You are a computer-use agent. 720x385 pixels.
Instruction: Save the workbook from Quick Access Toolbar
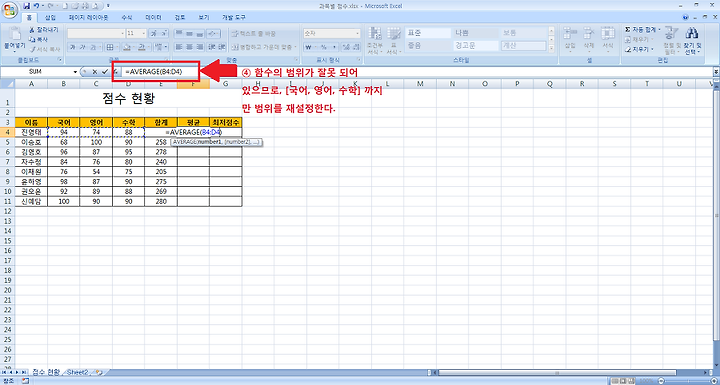click(x=26, y=6)
